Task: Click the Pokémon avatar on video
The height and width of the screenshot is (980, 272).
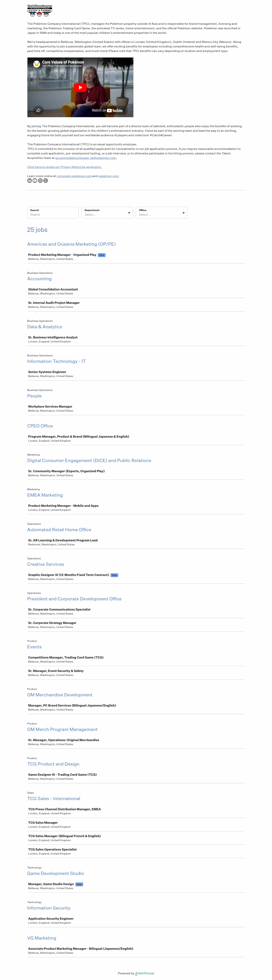Action: pyautogui.click(x=36, y=64)
